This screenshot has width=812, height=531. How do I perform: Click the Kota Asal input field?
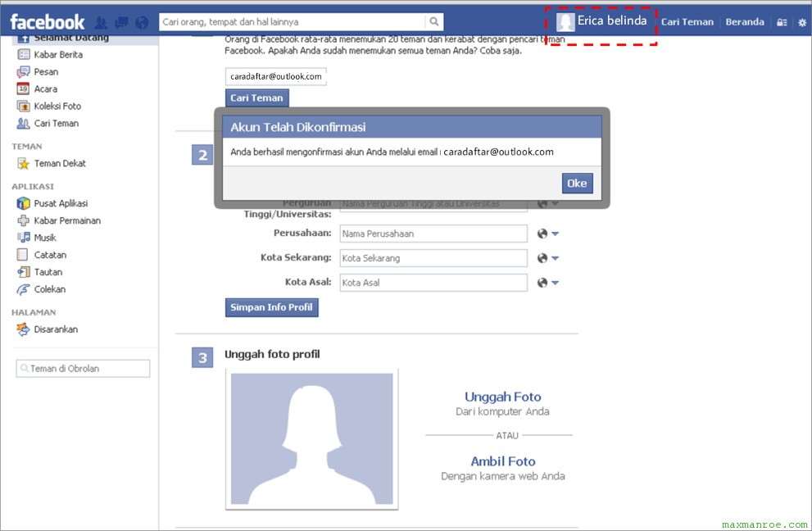tap(433, 283)
